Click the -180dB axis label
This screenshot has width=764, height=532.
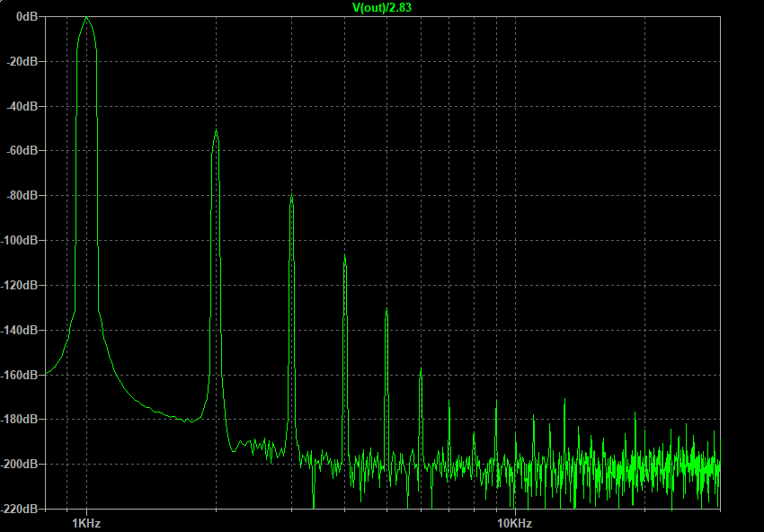tap(20, 419)
